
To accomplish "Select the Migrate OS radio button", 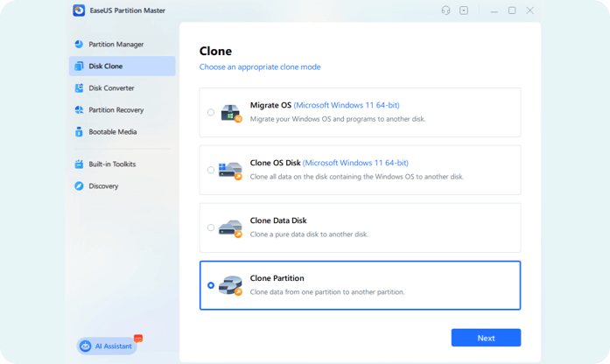I will tap(211, 112).
